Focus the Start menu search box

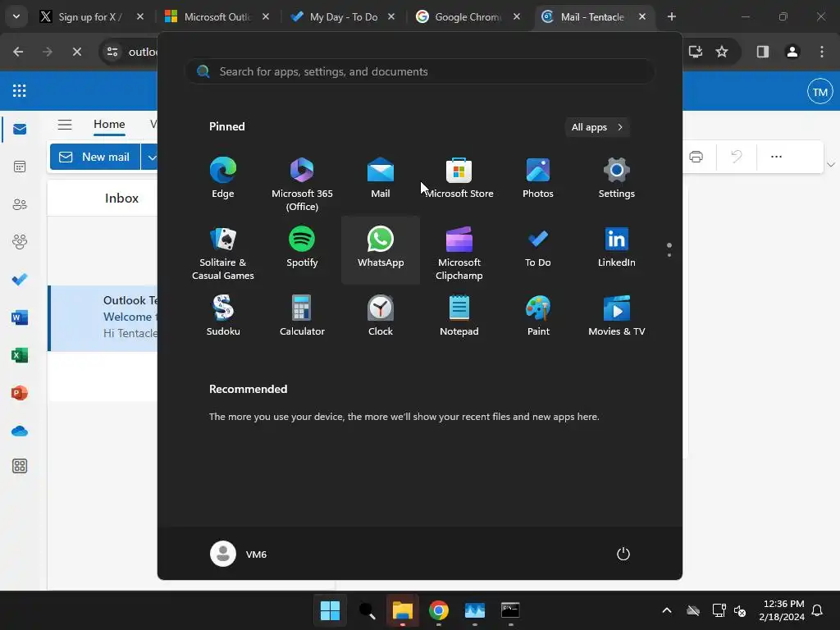click(420, 72)
